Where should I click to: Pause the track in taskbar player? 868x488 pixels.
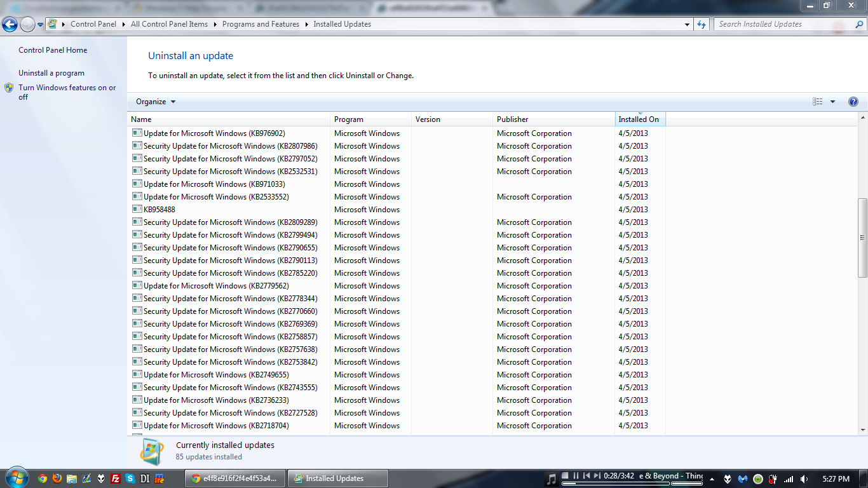click(576, 476)
